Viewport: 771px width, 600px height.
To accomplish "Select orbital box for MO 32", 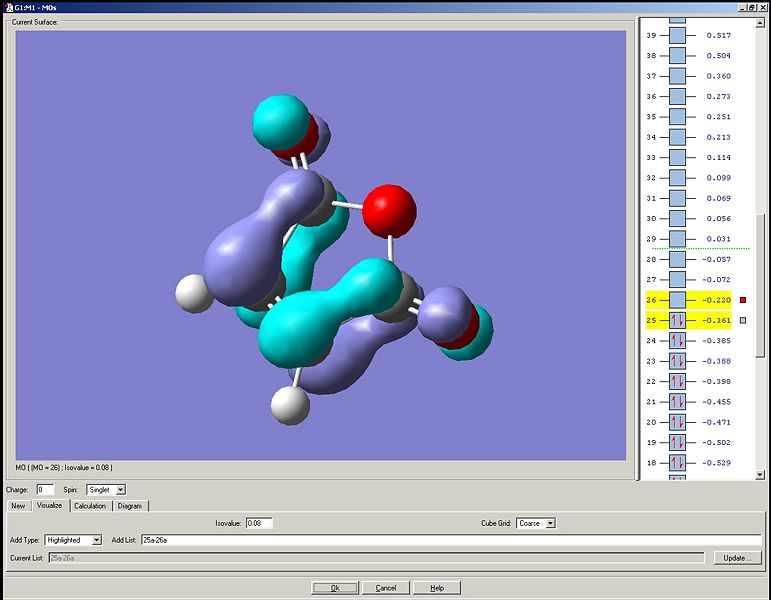I will coord(677,178).
